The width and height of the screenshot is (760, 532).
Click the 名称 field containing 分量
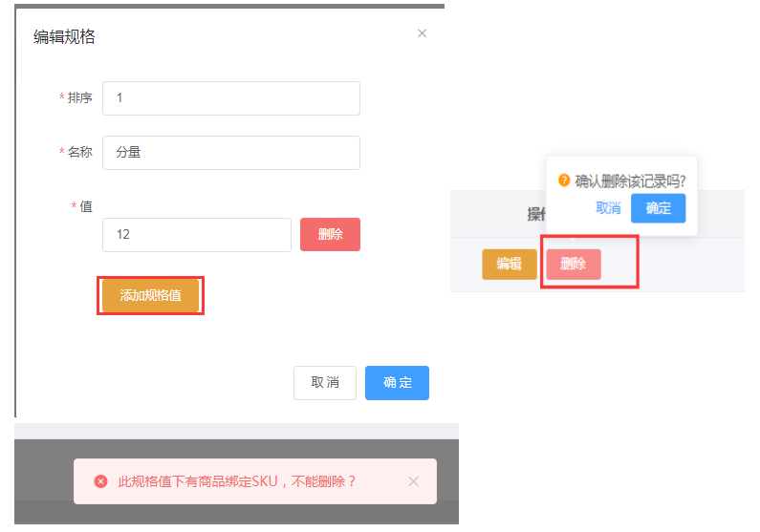[230, 153]
